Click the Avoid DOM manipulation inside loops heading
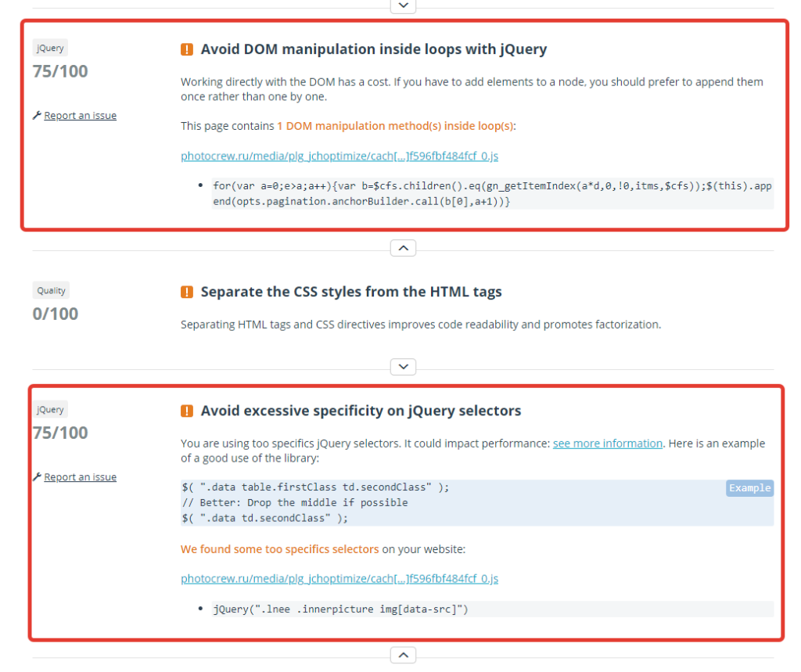 click(x=373, y=49)
